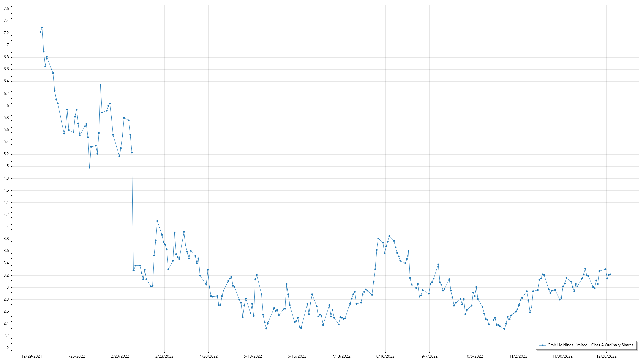The image size is (644, 362).
Task: Click the 12/29/2021 x-axis date label
Action: tap(32, 356)
